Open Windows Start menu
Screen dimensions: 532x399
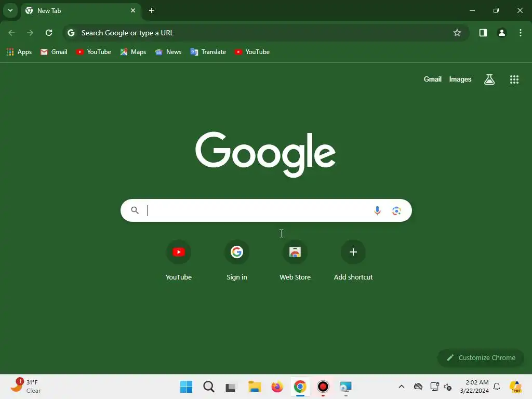[187, 387]
